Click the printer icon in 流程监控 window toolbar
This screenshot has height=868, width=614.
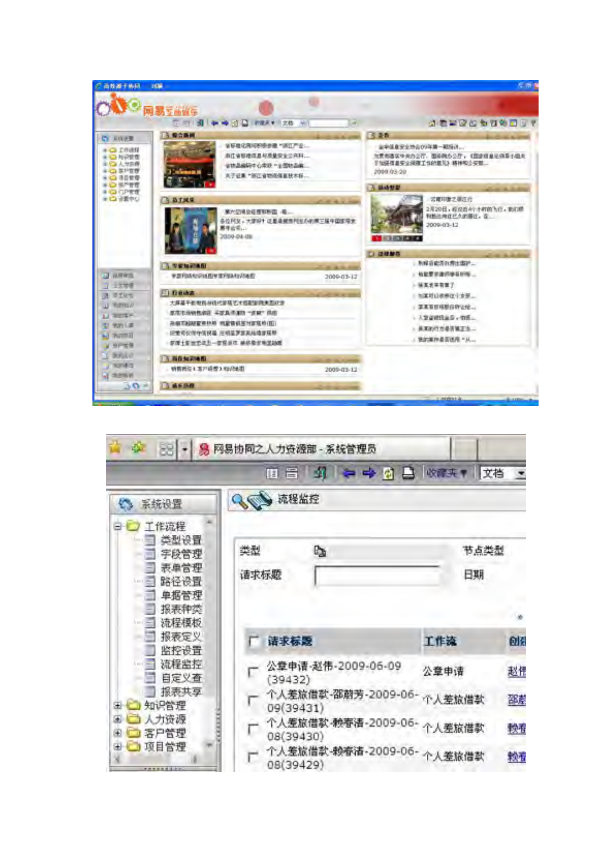[408, 473]
